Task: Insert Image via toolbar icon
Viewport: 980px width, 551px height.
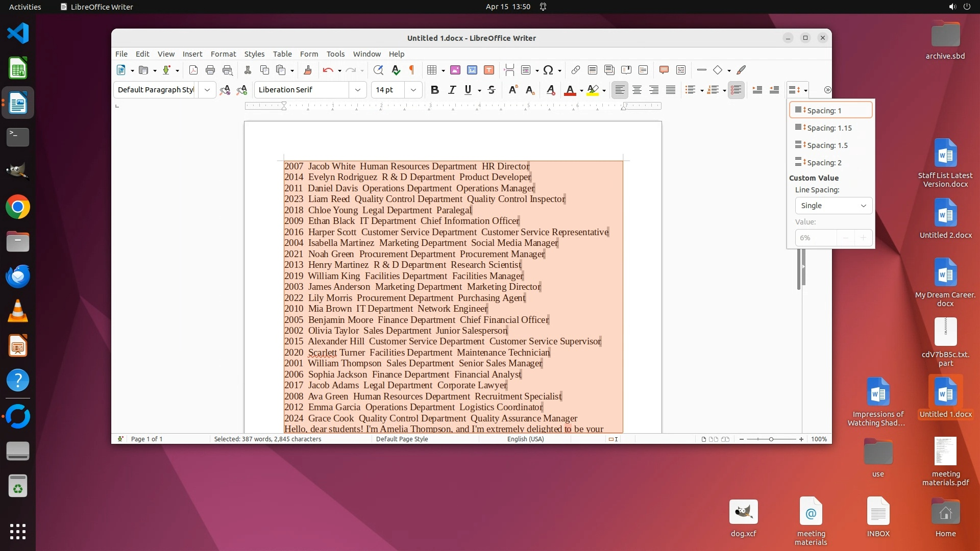Action: pyautogui.click(x=455, y=70)
